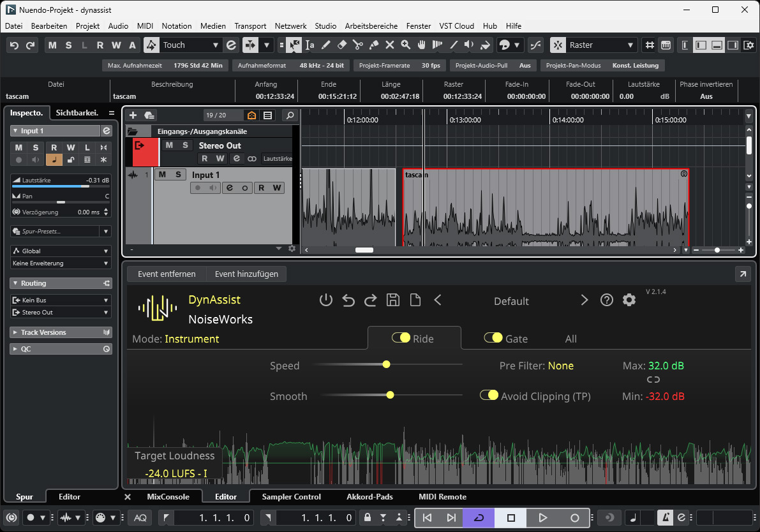The image size is (760, 532).
Task: Switch to the MixConsole tab
Action: pos(168,496)
